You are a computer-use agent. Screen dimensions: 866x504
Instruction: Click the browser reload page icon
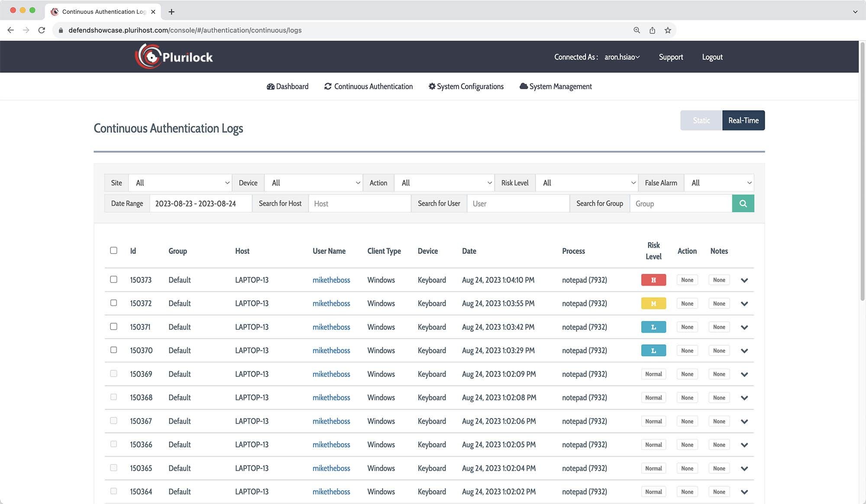[x=42, y=30]
